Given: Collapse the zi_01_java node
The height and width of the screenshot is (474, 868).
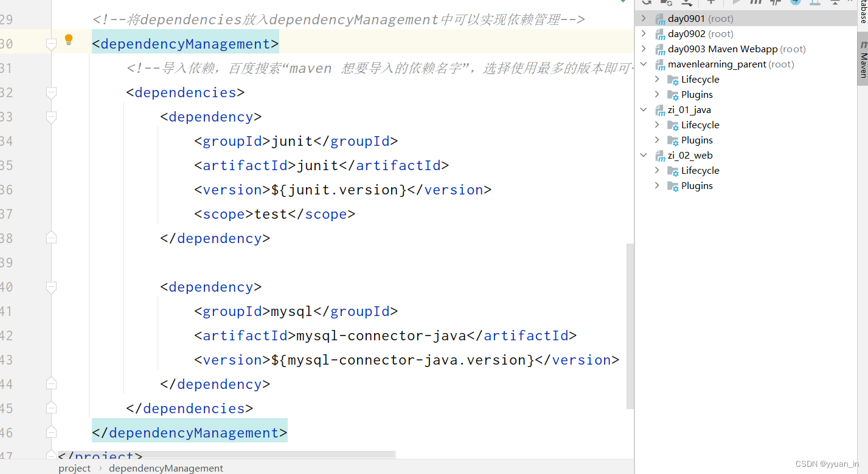Looking at the screenshot, I should coord(644,110).
